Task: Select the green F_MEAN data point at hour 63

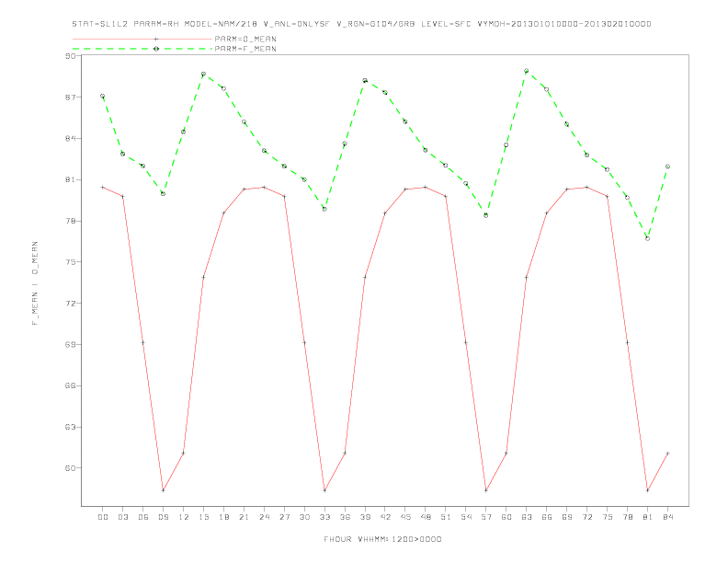Action: 526,71
